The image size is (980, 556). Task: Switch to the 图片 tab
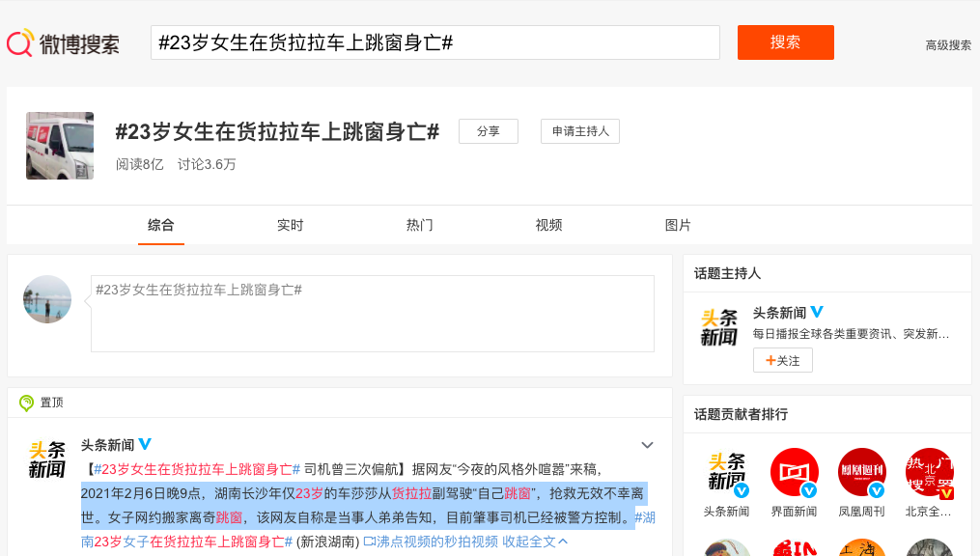click(x=678, y=225)
